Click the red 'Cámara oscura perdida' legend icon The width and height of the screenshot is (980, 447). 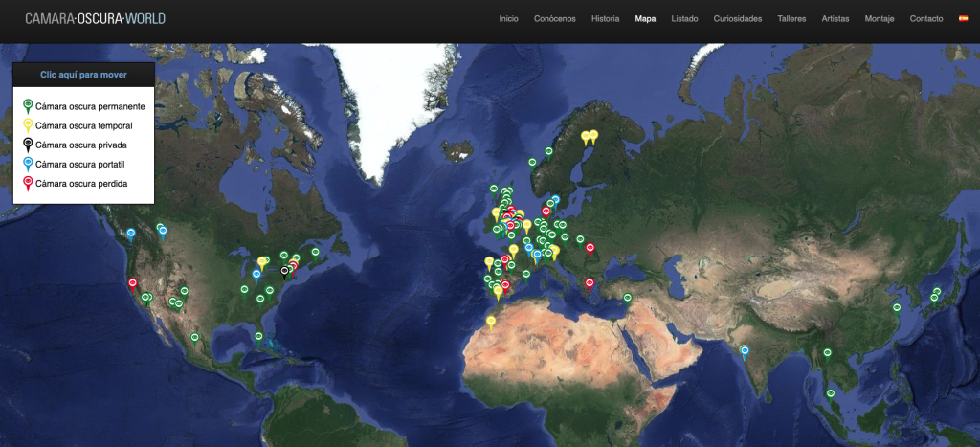tap(28, 183)
